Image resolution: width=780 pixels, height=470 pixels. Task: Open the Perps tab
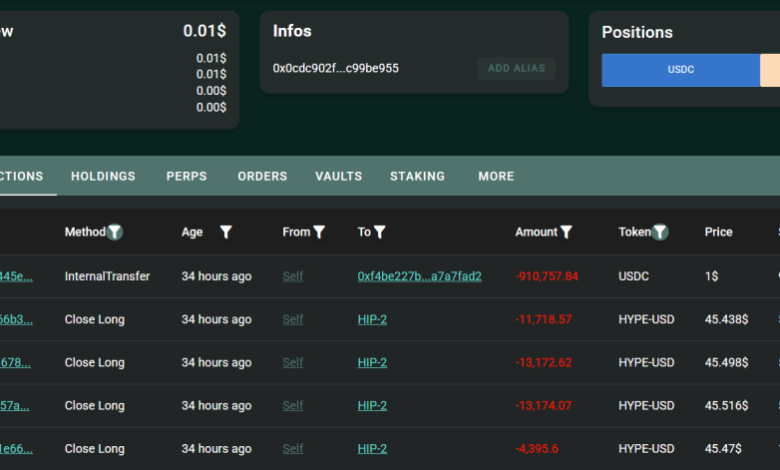coord(187,176)
